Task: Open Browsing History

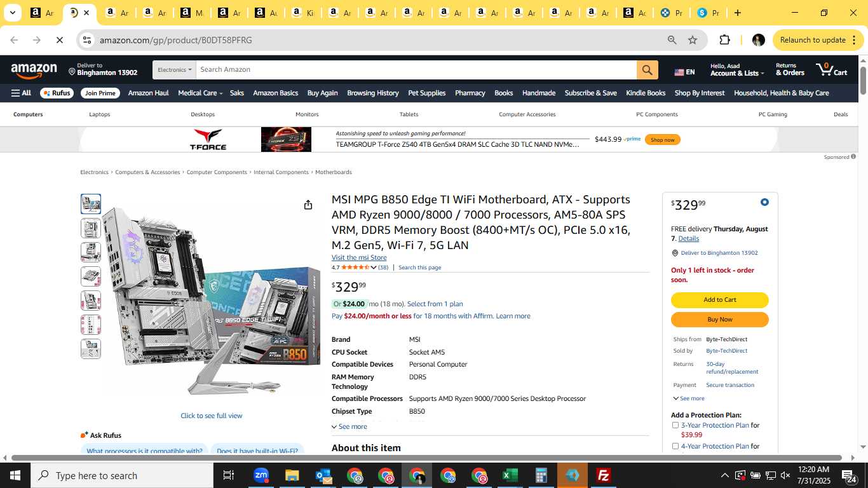Action: click(373, 93)
